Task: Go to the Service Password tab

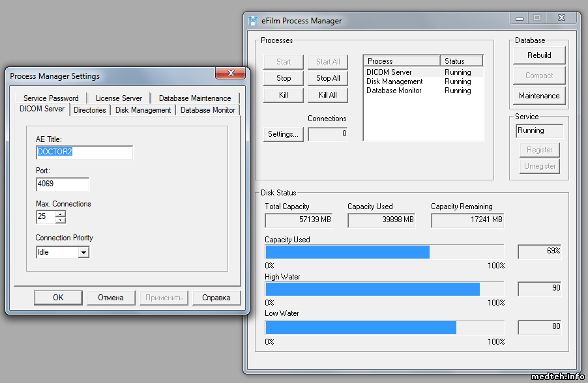Action: coord(51,98)
